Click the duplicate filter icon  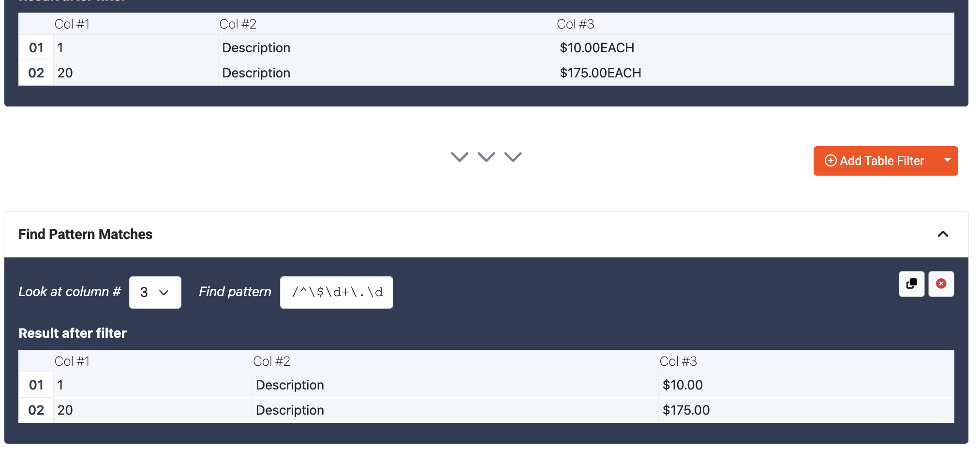point(911,284)
